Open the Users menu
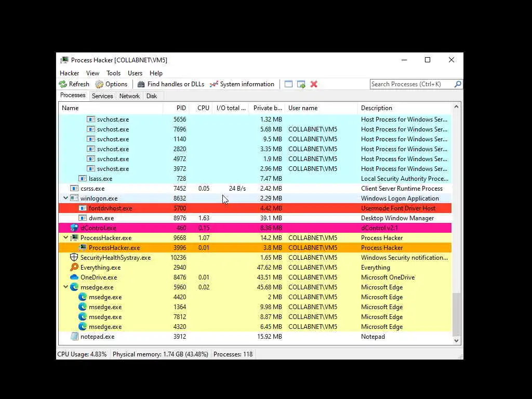 tap(135, 73)
